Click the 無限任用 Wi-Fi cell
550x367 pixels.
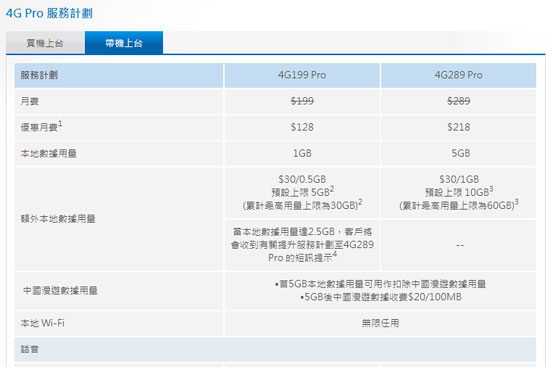(x=381, y=323)
